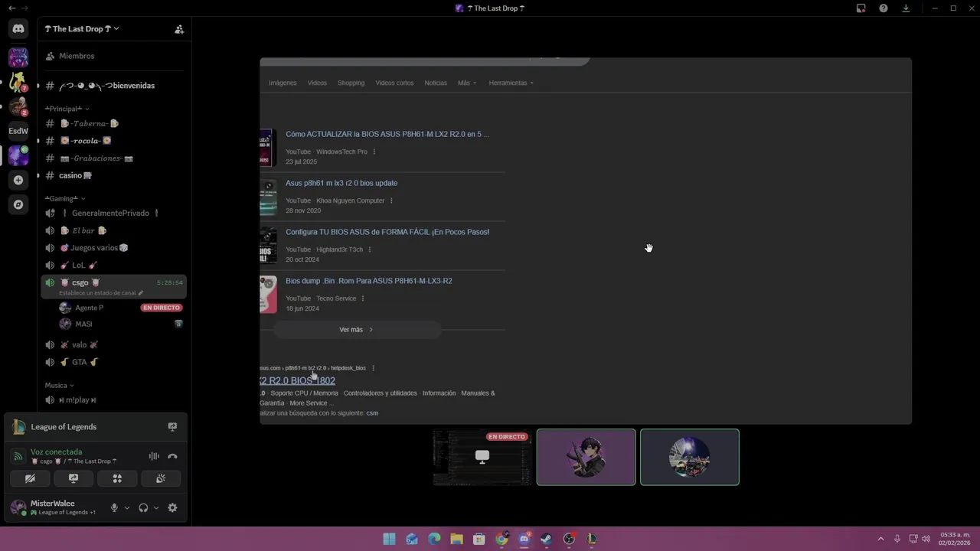Open the casino text channel
The image size is (980, 551).
[x=113, y=175]
